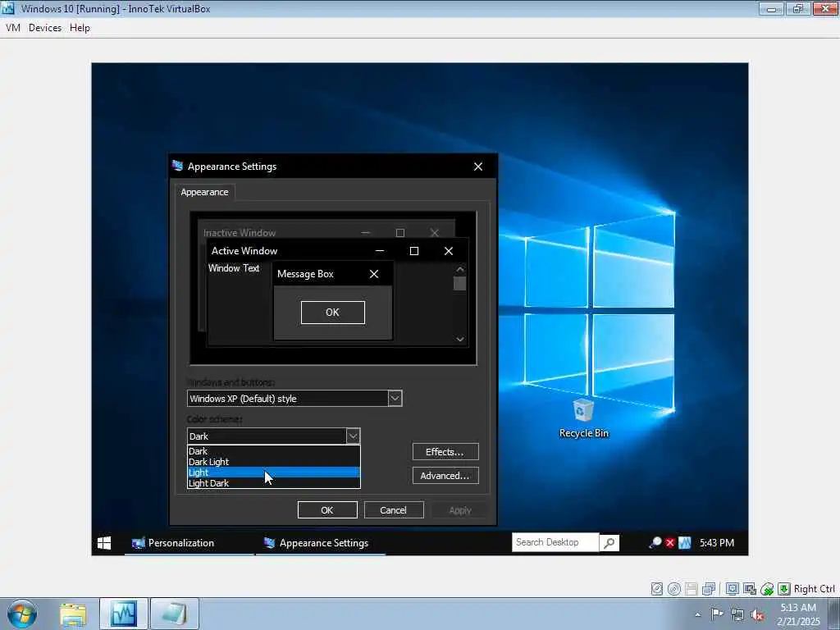Image resolution: width=840 pixels, height=630 pixels.
Task: Show hidden host tray icons
Action: pyautogui.click(x=697, y=614)
